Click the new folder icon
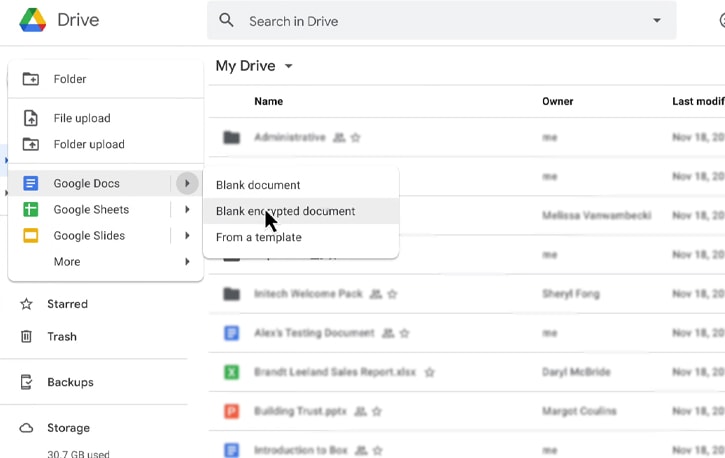Screen dimensions: 725x458 pyautogui.click(x=31, y=79)
